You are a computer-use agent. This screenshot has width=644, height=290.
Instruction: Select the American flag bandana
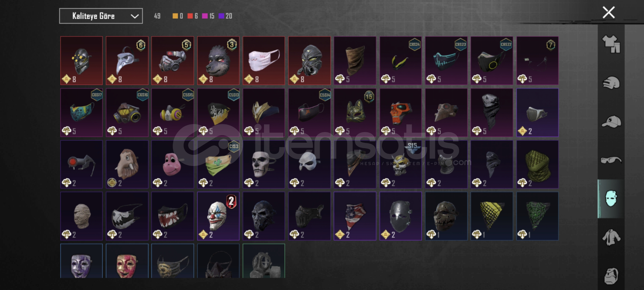pyautogui.click(x=355, y=216)
